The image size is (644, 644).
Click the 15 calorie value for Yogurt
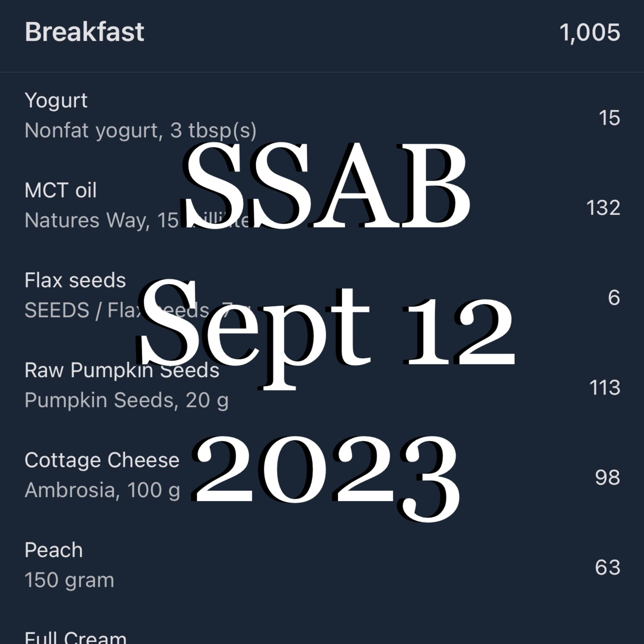click(609, 118)
